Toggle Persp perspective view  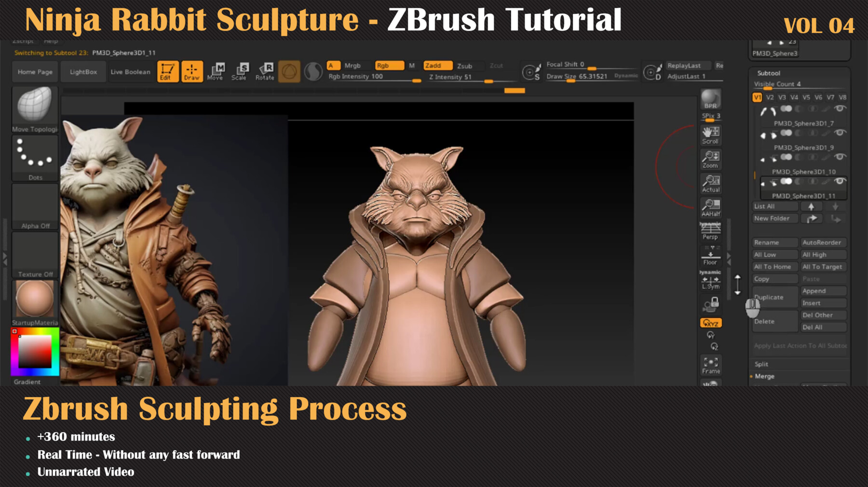pyautogui.click(x=710, y=231)
